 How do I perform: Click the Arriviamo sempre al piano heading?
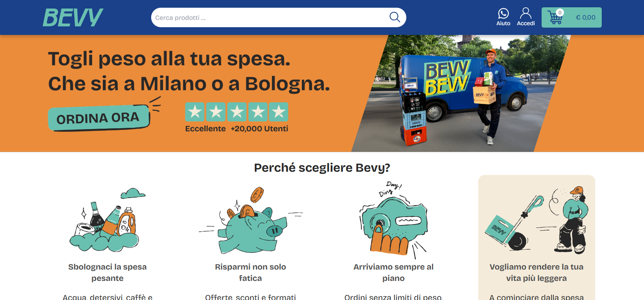pyautogui.click(x=393, y=272)
